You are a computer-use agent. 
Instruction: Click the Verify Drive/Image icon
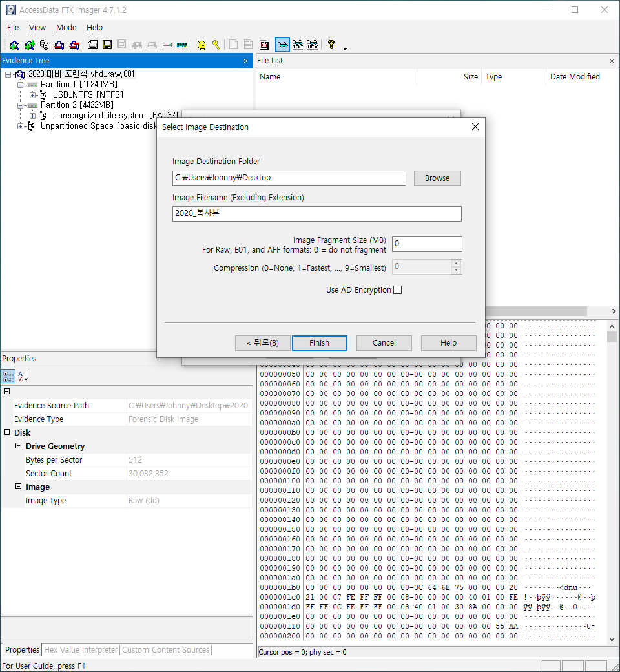167,45
